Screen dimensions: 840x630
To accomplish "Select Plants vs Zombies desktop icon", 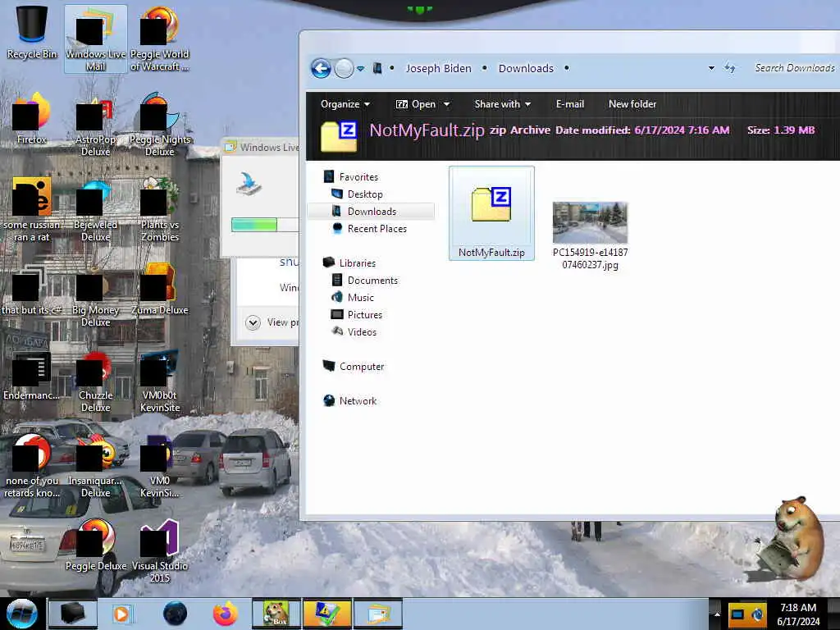I will click(x=160, y=209).
